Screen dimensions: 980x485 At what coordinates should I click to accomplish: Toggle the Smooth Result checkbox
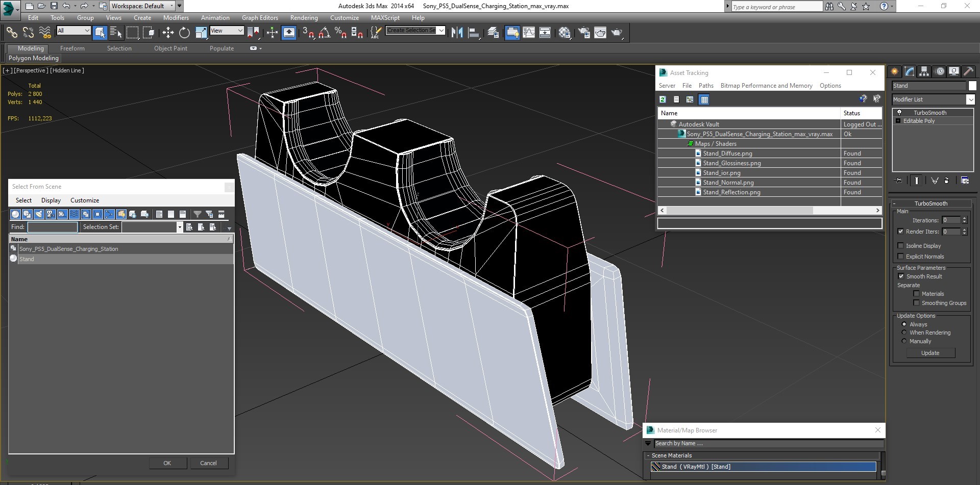tap(901, 276)
